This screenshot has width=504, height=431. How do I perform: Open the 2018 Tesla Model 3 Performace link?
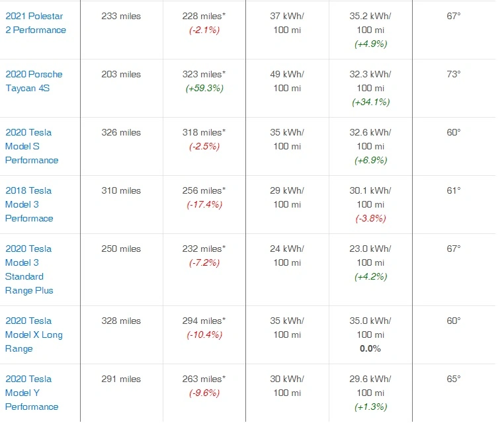29,204
